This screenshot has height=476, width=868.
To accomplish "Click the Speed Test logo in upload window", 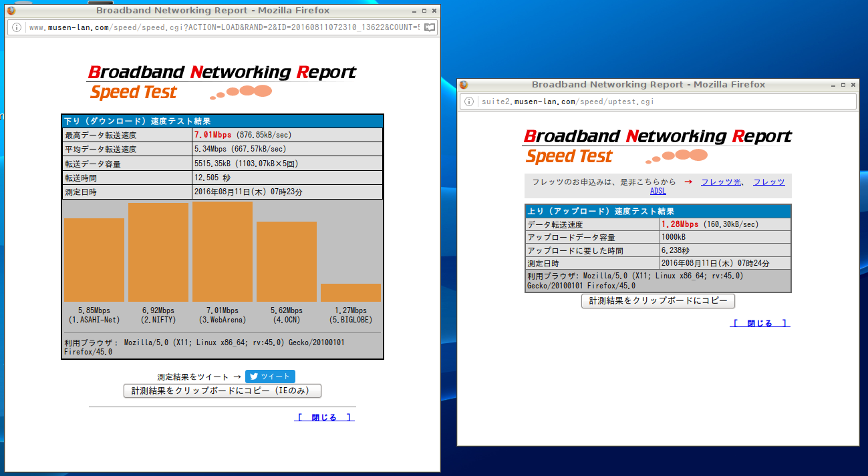I will (569, 157).
